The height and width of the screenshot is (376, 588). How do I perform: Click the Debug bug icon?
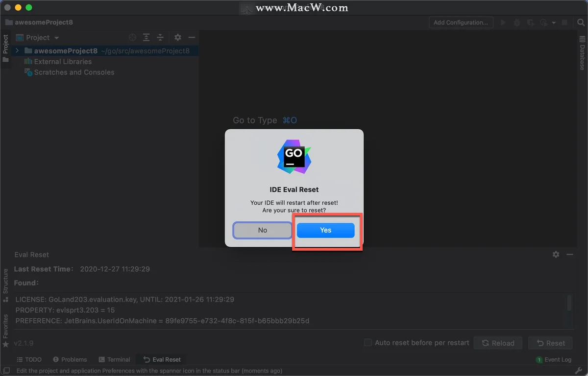click(x=517, y=23)
